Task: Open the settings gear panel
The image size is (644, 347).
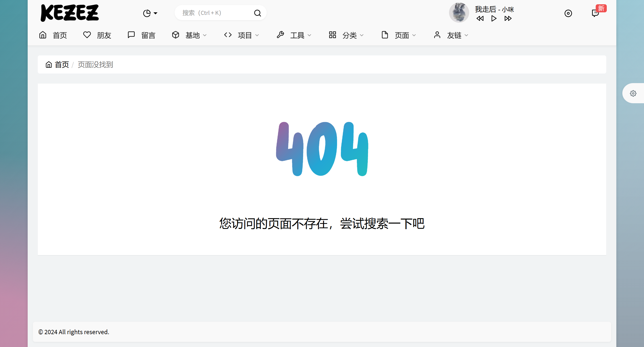Action: click(633, 93)
